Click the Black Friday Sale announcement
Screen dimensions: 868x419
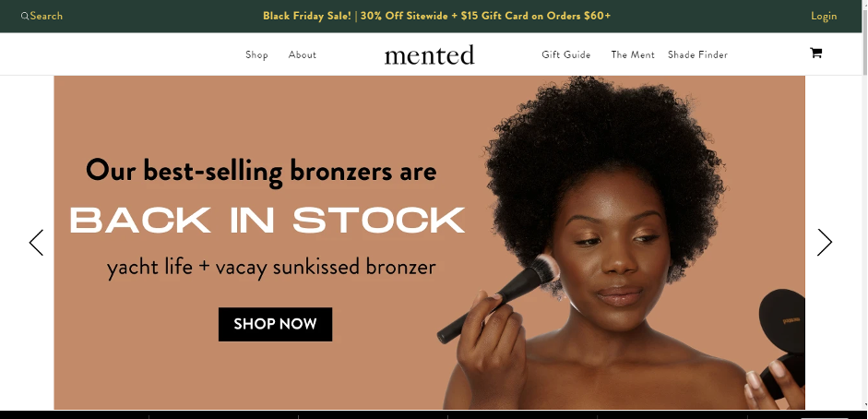[x=437, y=16]
